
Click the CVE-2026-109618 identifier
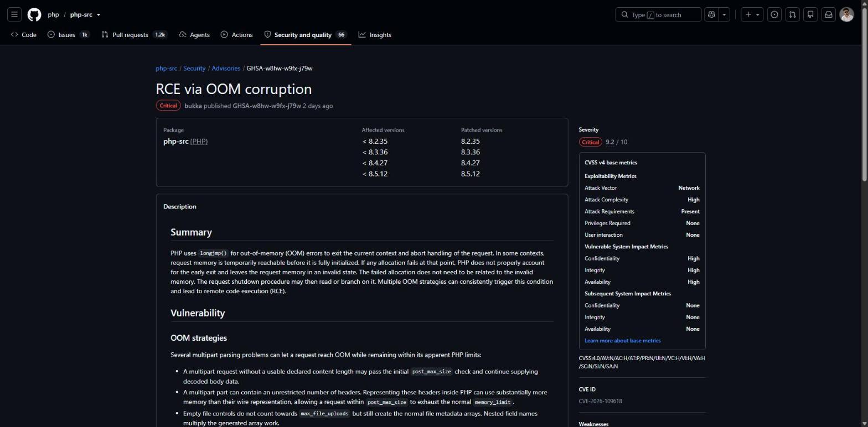(x=600, y=402)
